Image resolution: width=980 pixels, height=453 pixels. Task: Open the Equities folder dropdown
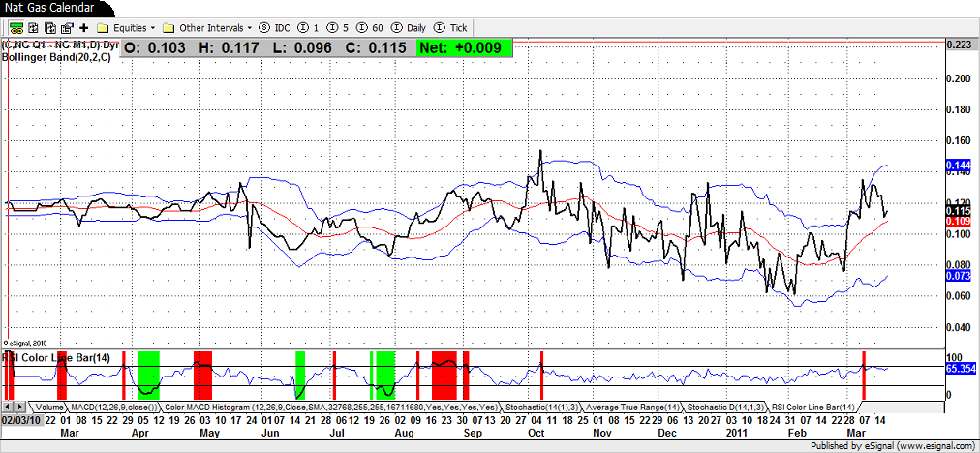[x=125, y=28]
